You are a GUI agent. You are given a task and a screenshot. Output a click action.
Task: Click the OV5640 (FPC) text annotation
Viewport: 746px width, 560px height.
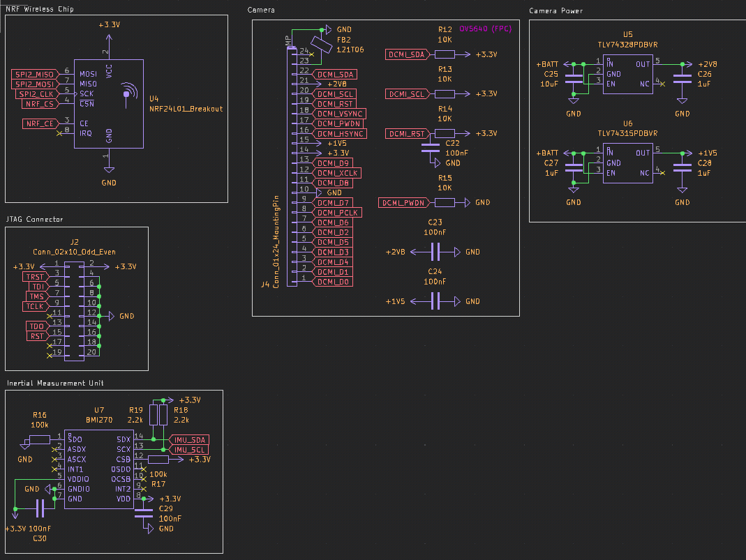point(486,29)
